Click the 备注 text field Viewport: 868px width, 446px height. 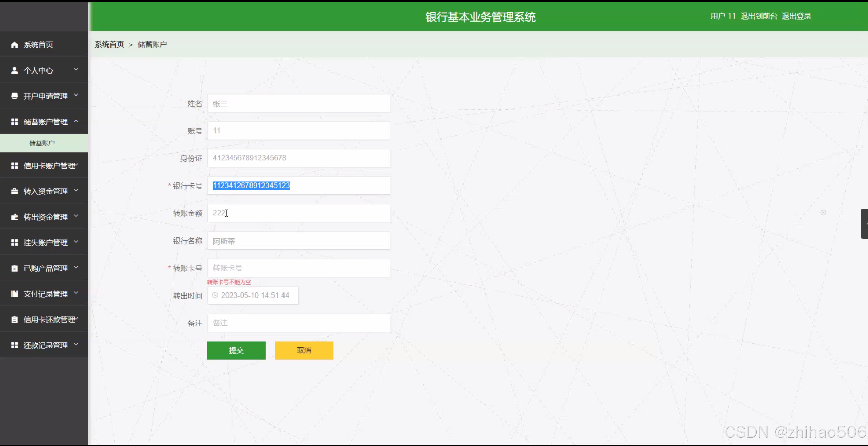(298, 323)
